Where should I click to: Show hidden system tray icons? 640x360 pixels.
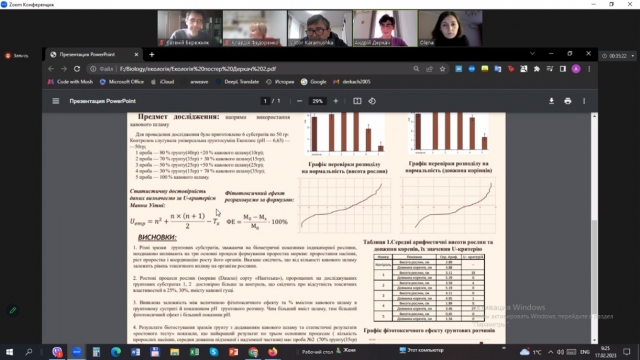550,352
